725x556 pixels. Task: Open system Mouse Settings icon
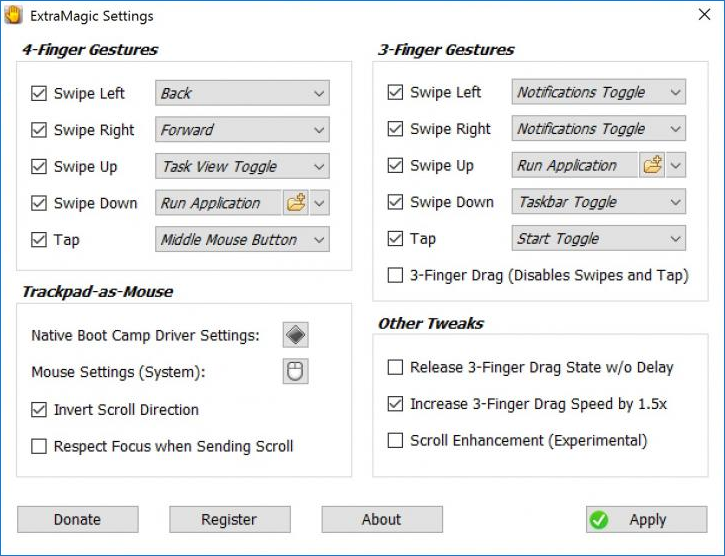295,372
